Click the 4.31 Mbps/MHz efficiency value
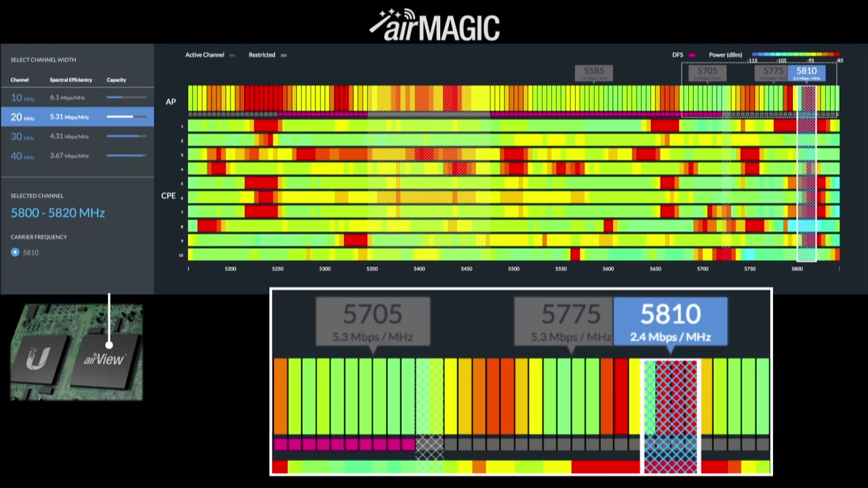This screenshot has width=868, height=488. pyautogui.click(x=69, y=136)
